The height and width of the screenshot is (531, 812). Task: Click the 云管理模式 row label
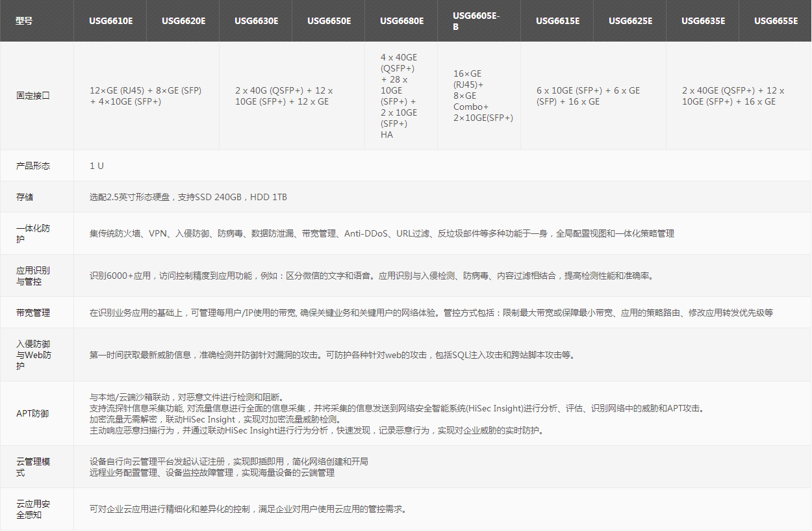click(33, 467)
